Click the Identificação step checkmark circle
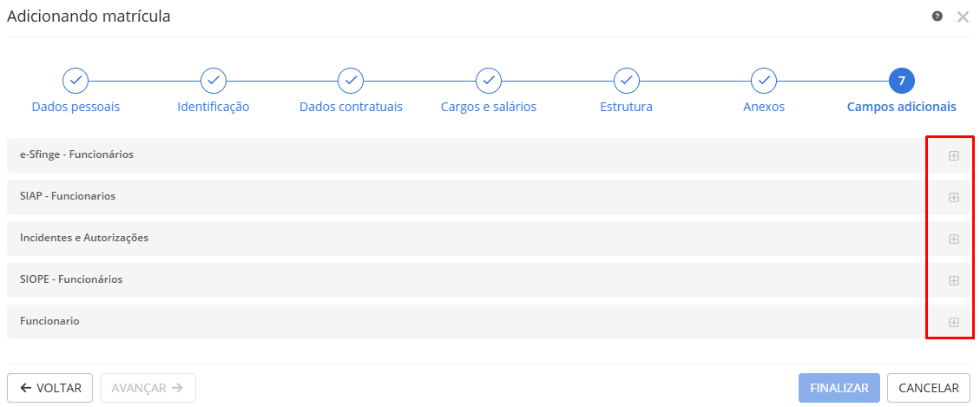The width and height of the screenshot is (980, 407). click(x=214, y=81)
